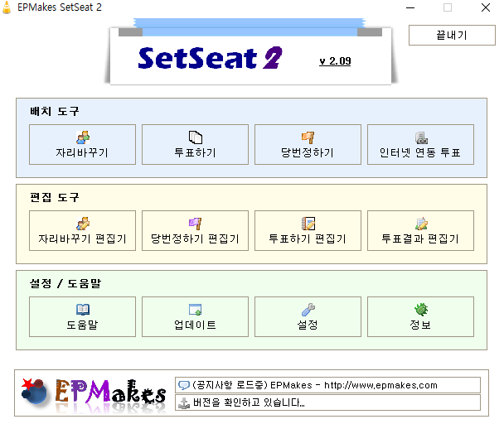
Task: Click the 버전을 확인하고 있습니다 status text
Action: click(x=249, y=402)
